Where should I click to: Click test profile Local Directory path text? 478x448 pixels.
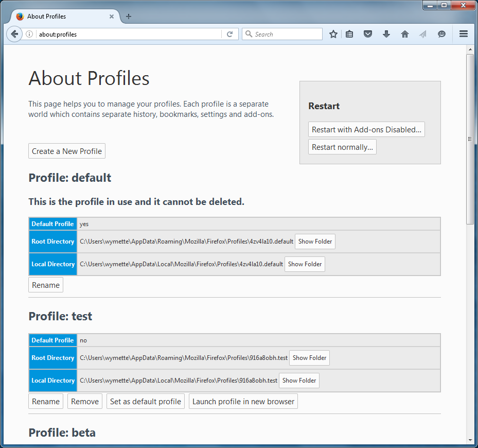pos(179,380)
